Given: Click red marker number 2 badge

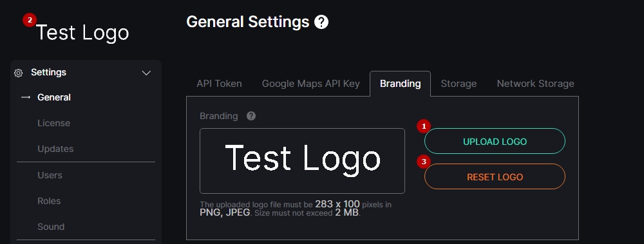Looking at the screenshot, I should (x=29, y=20).
